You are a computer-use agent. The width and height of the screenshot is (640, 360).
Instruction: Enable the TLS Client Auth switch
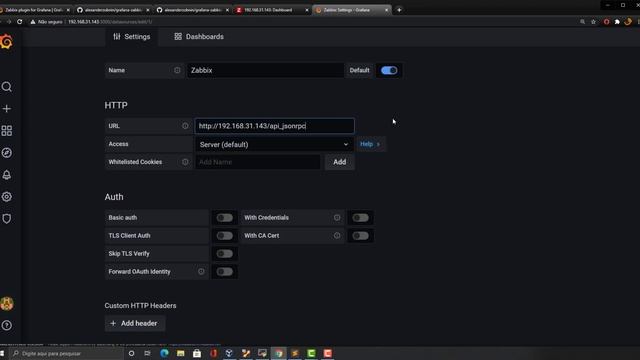[224, 236]
